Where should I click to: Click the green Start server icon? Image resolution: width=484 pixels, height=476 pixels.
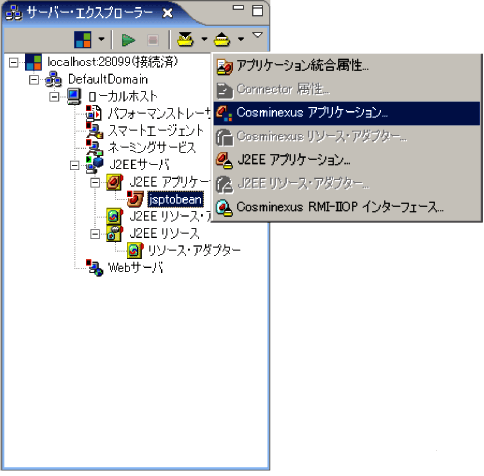tap(128, 40)
